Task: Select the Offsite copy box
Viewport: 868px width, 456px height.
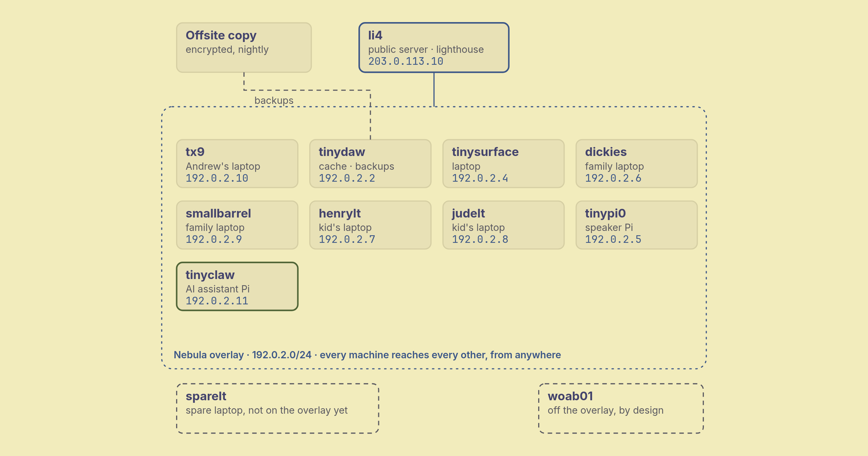Action: click(x=244, y=47)
